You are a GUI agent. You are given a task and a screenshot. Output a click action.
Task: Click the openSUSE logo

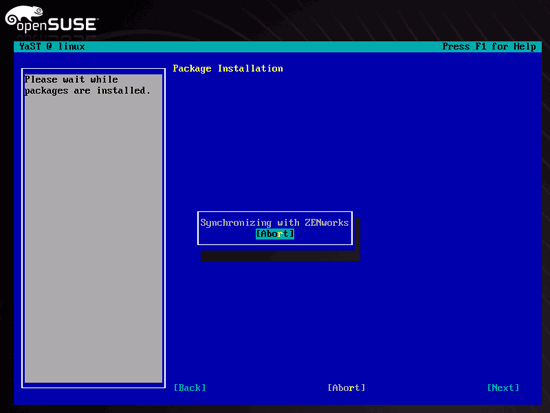pos(52,20)
